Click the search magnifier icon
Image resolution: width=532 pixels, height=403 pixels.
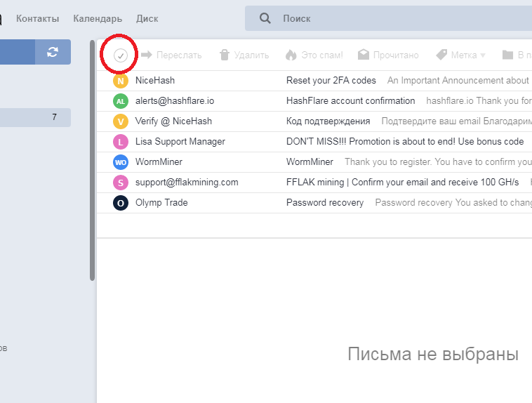point(265,18)
